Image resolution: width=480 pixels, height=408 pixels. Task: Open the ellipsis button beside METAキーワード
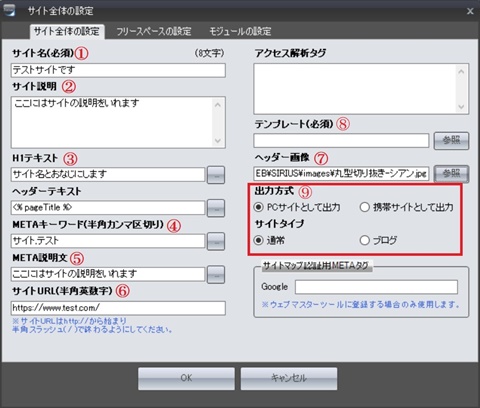(x=216, y=242)
